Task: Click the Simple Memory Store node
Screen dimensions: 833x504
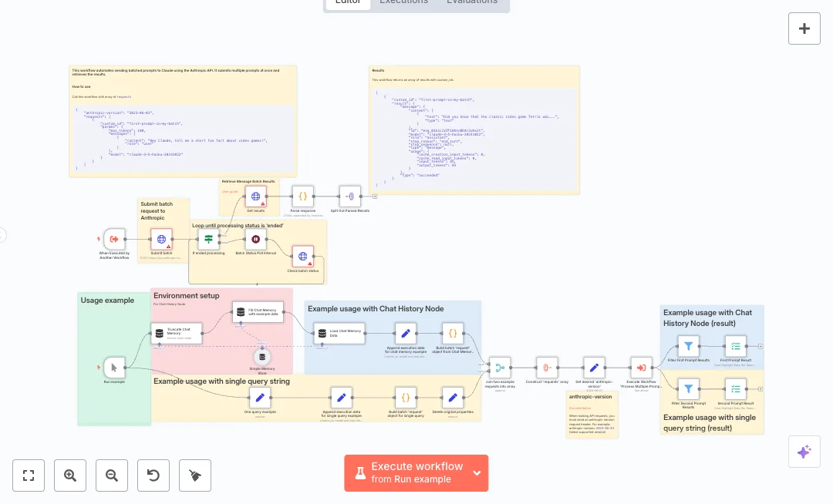Action: click(x=261, y=357)
